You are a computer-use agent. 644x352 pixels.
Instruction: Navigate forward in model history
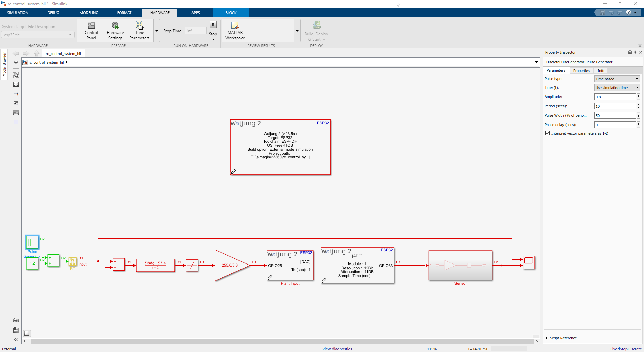[26, 53]
